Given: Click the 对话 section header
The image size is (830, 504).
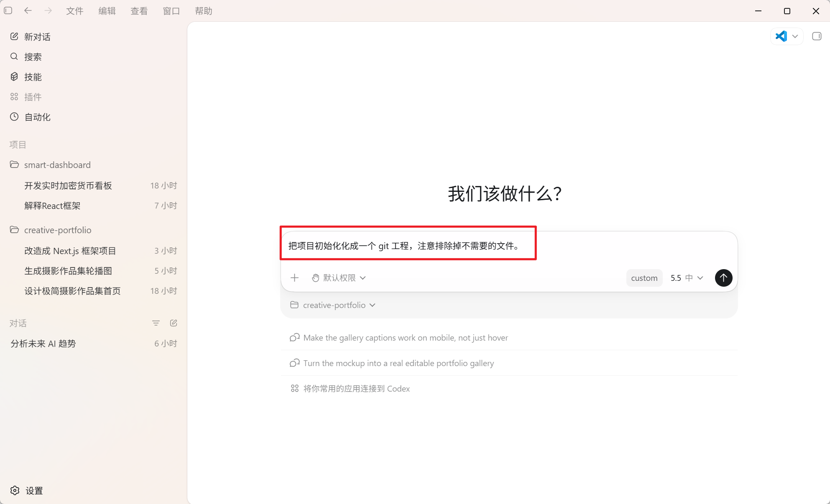Looking at the screenshot, I should tap(18, 323).
